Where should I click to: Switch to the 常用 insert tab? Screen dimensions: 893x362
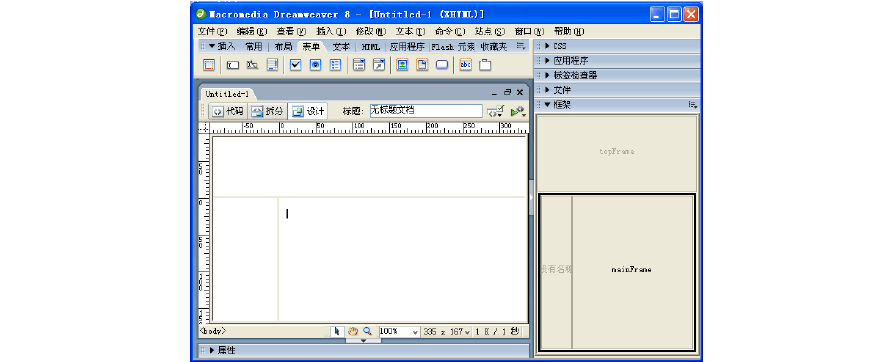point(253,47)
